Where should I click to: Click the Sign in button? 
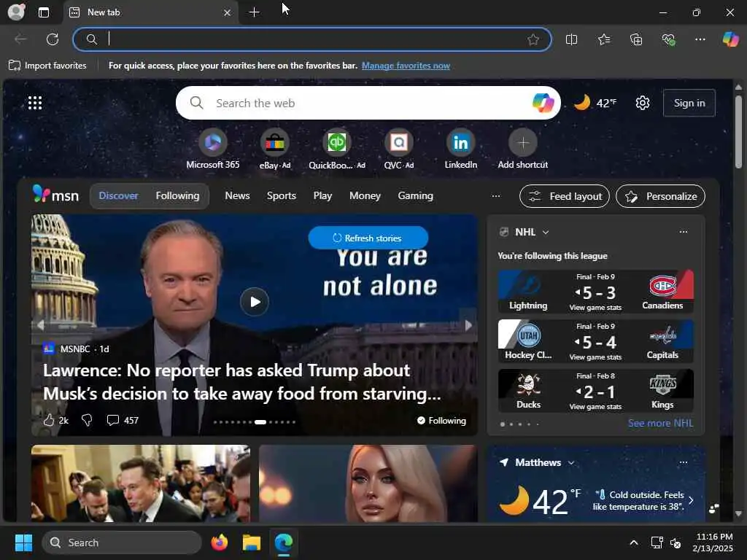[689, 103]
